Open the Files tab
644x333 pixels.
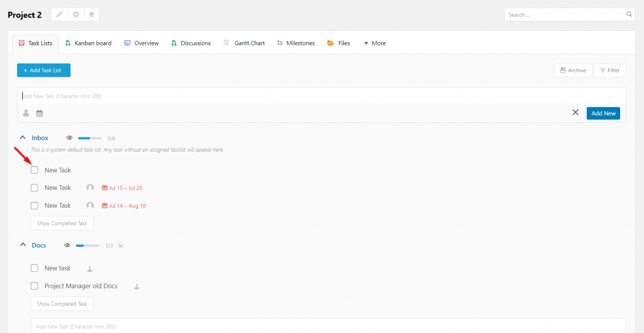(339, 43)
